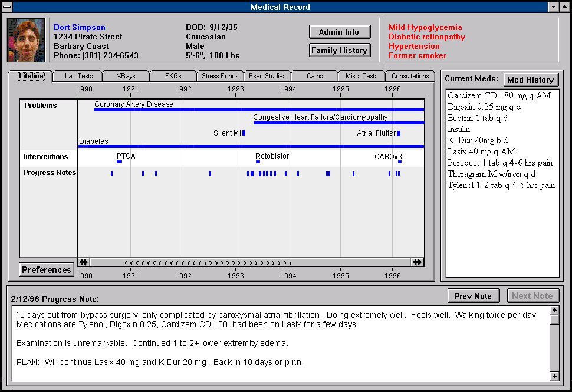Open the Lab Tests tab
The height and width of the screenshot is (392, 572).
coord(78,76)
